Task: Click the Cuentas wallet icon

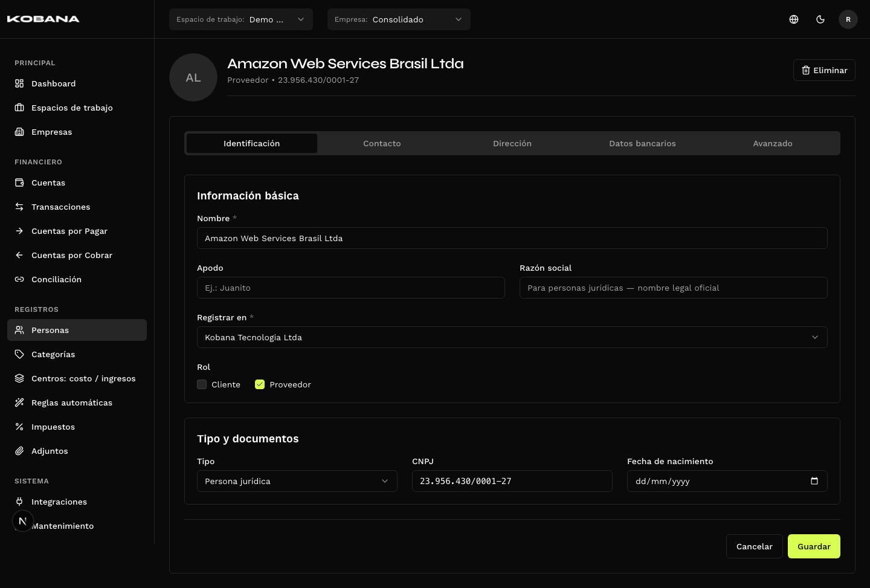Action: [19, 183]
